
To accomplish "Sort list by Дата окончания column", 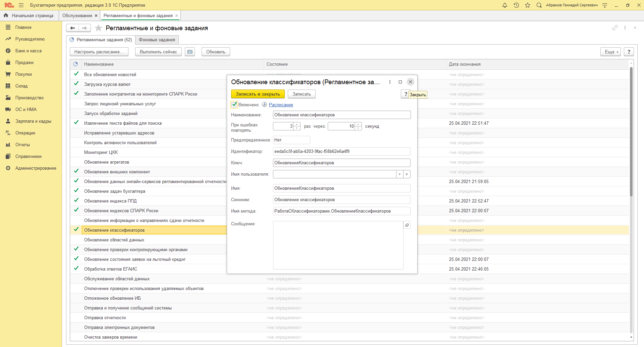I will click(x=537, y=64).
